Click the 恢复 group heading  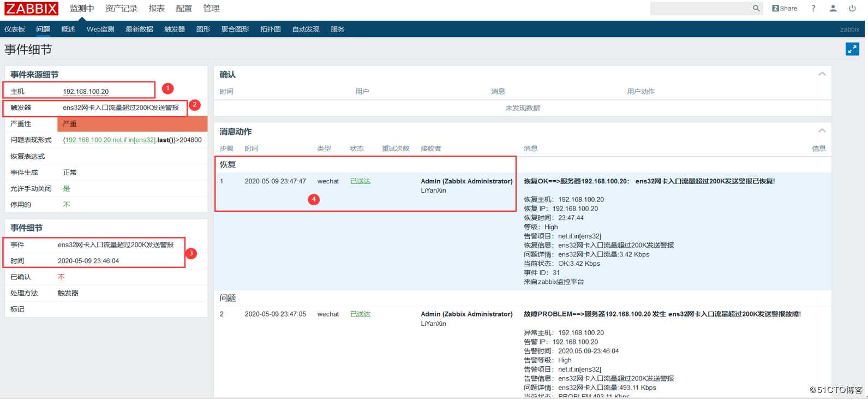[x=228, y=164]
